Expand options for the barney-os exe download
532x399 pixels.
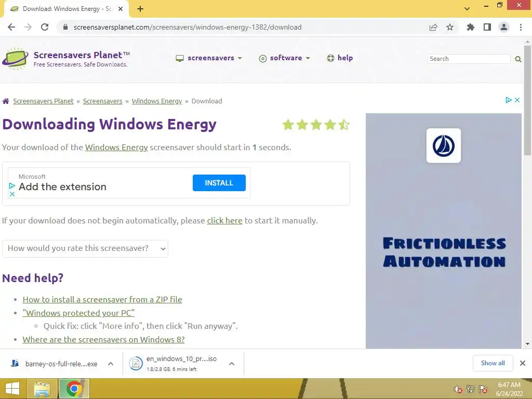click(111, 364)
